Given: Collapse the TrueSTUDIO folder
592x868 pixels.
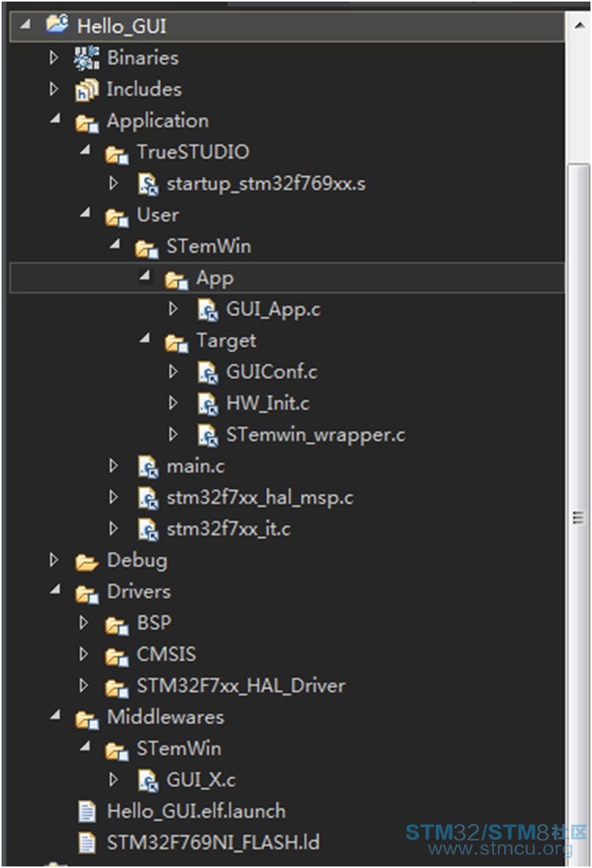Looking at the screenshot, I should (x=86, y=149).
